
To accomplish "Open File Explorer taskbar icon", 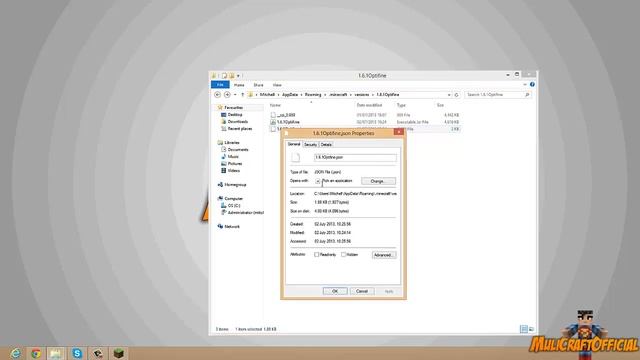I will 56,353.
